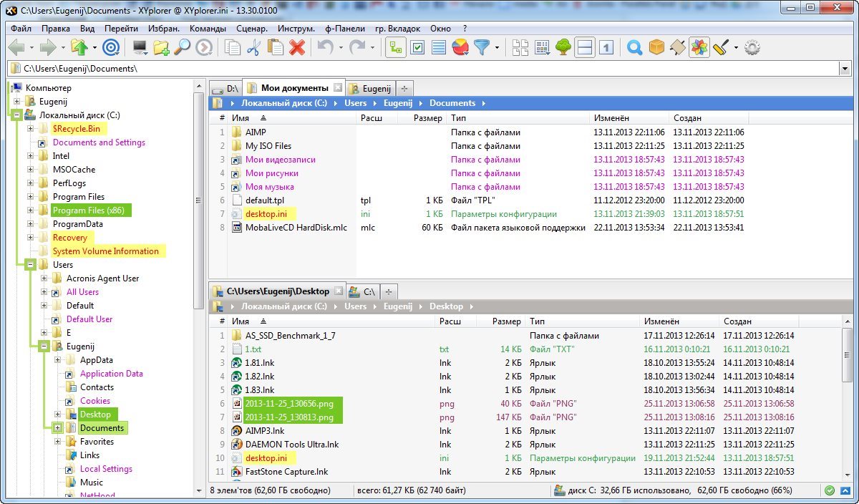This screenshot has width=859, height=504.
Task: Go forward with the right arrow toolbar icon
Action: 48,48
